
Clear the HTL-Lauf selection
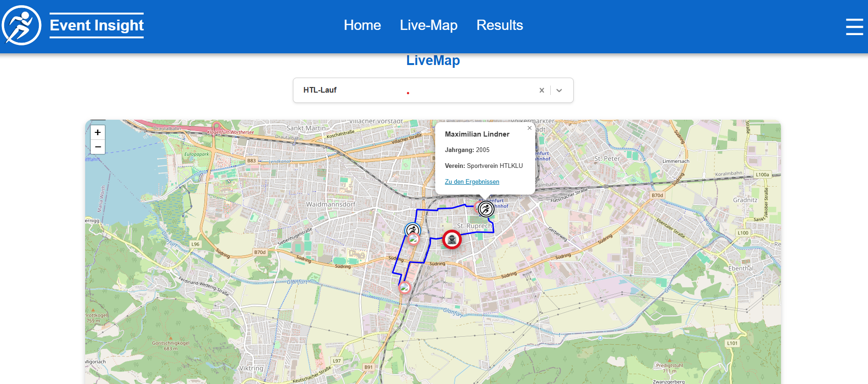click(542, 90)
